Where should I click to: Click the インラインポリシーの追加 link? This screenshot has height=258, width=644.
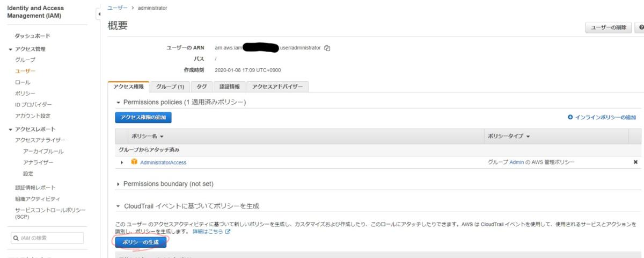(x=605, y=117)
